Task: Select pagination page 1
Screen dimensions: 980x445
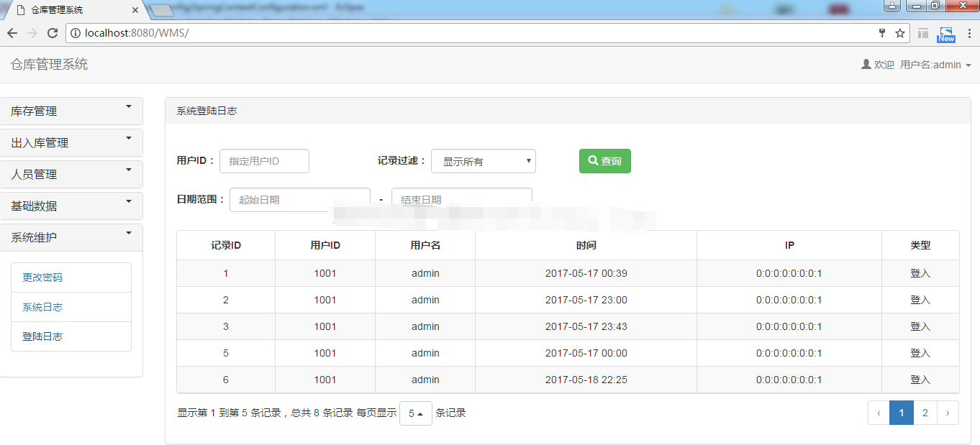Action: [x=902, y=413]
